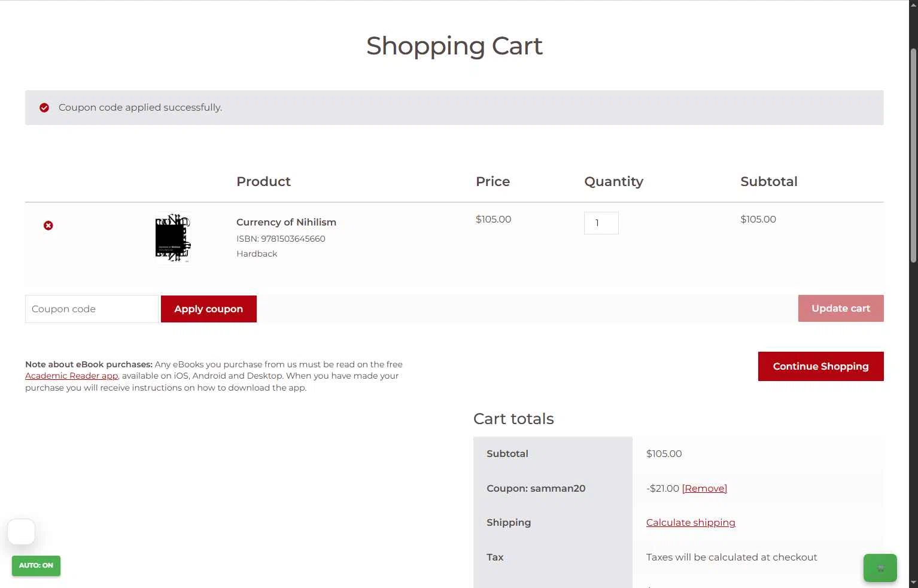
Task: Open the Calculate shipping link
Action: coord(691,522)
